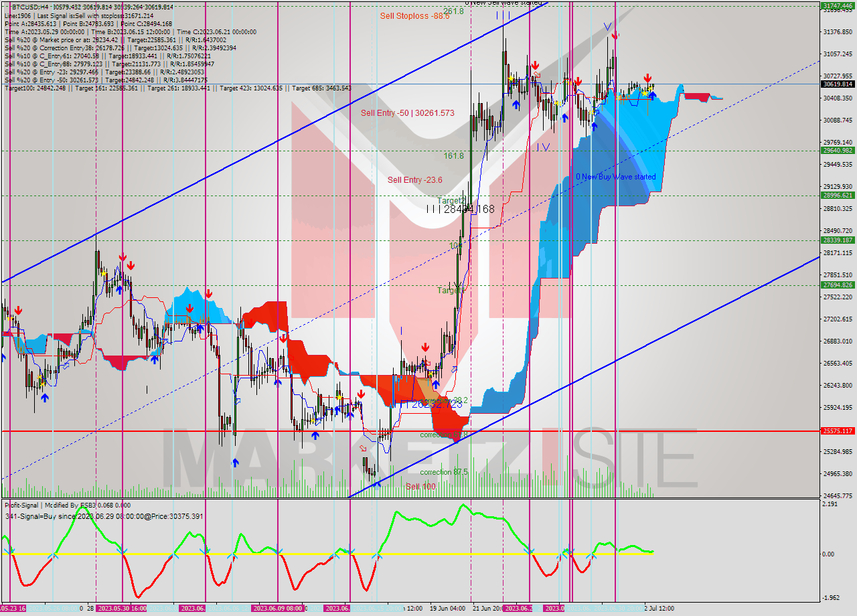Click the green '161.8' Fibonacci label
The width and height of the screenshot is (857, 616).
pyautogui.click(x=453, y=155)
